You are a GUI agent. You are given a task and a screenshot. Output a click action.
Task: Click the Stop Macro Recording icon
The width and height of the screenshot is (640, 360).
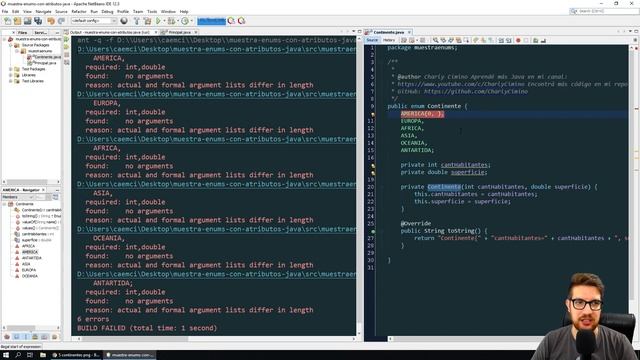[526, 40]
